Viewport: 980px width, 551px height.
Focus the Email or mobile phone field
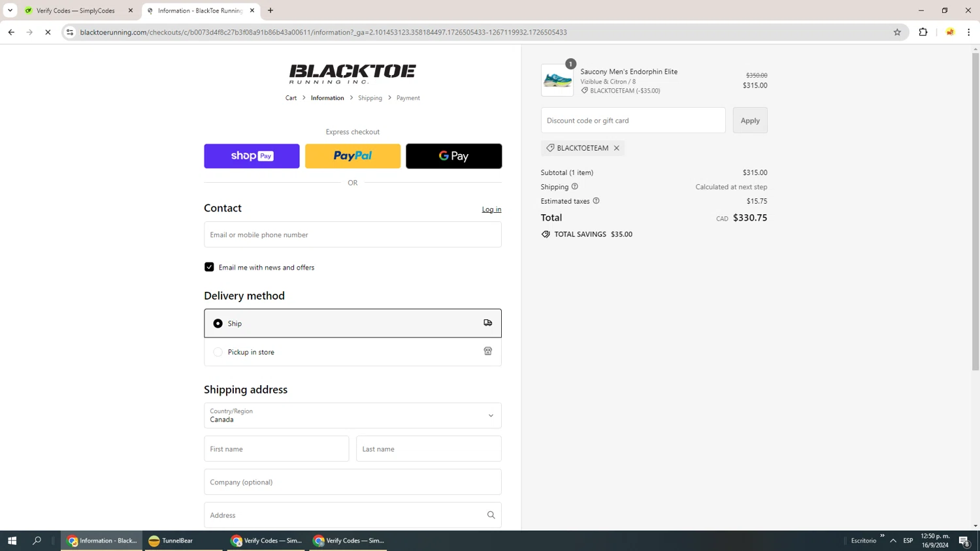(x=353, y=234)
